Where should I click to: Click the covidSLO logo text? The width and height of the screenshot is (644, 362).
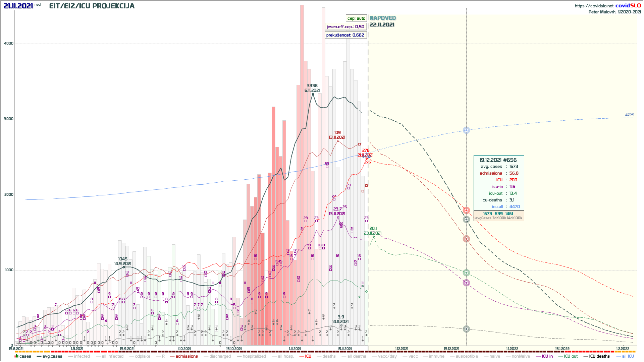628,6
